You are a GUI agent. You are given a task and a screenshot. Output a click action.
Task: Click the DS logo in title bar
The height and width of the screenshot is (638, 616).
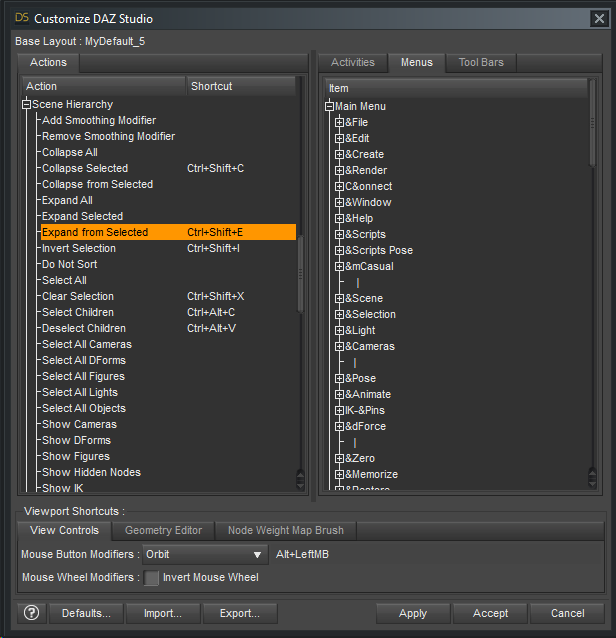click(x=22, y=18)
